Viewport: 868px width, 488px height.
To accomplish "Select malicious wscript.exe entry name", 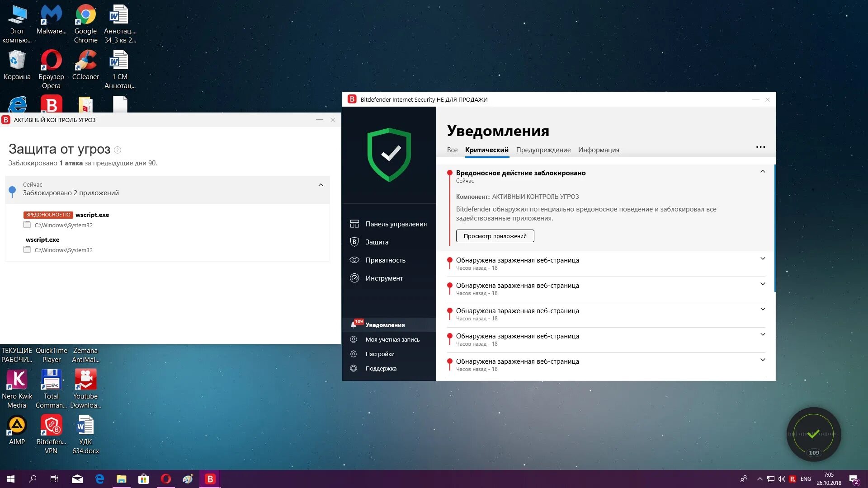I will 92,215.
